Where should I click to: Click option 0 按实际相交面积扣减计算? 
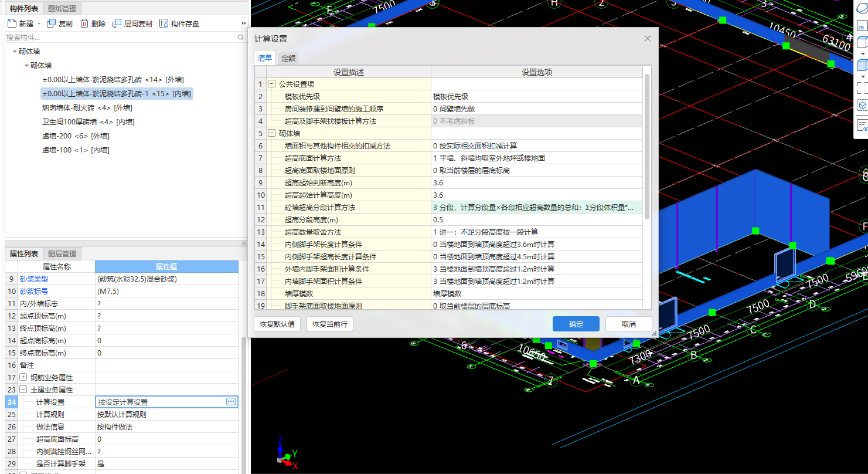[537, 146]
